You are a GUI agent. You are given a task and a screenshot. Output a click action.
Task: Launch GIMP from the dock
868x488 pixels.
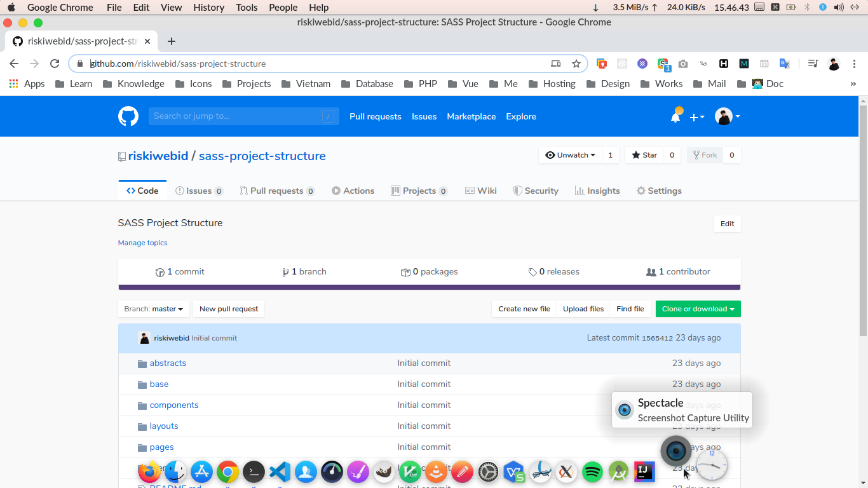tap(384, 472)
